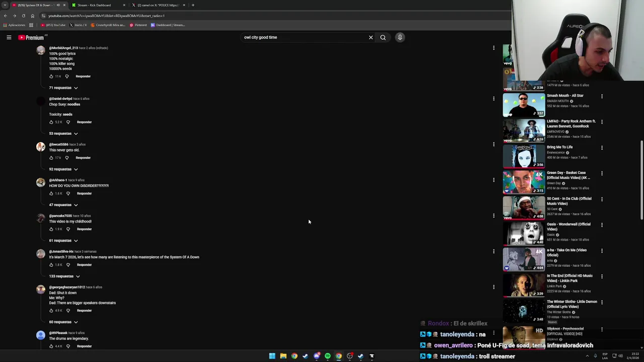Image resolution: width=644 pixels, height=362 pixels.
Task: Dislike the 'This never gets old' comment
Action: click(67, 158)
